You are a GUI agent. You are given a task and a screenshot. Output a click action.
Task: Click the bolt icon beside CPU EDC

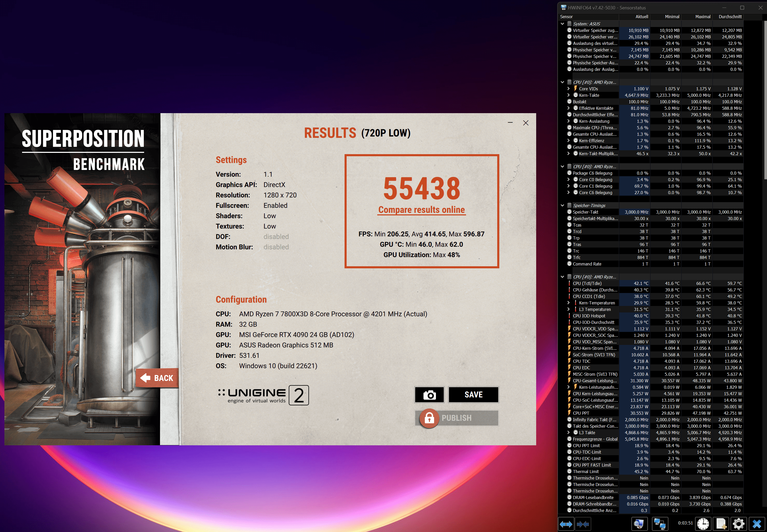(x=569, y=368)
